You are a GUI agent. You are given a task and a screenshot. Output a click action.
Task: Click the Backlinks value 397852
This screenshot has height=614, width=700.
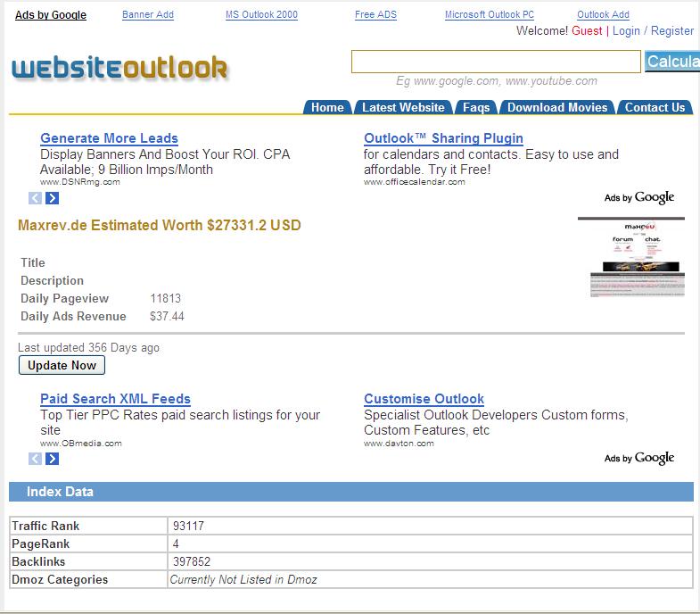coord(192,561)
